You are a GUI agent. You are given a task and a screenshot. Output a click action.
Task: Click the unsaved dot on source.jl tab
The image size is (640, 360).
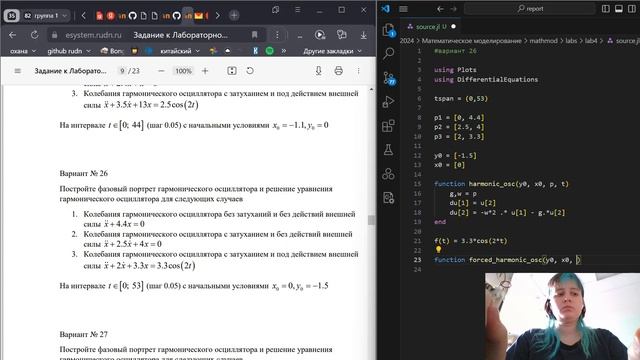[x=453, y=27]
